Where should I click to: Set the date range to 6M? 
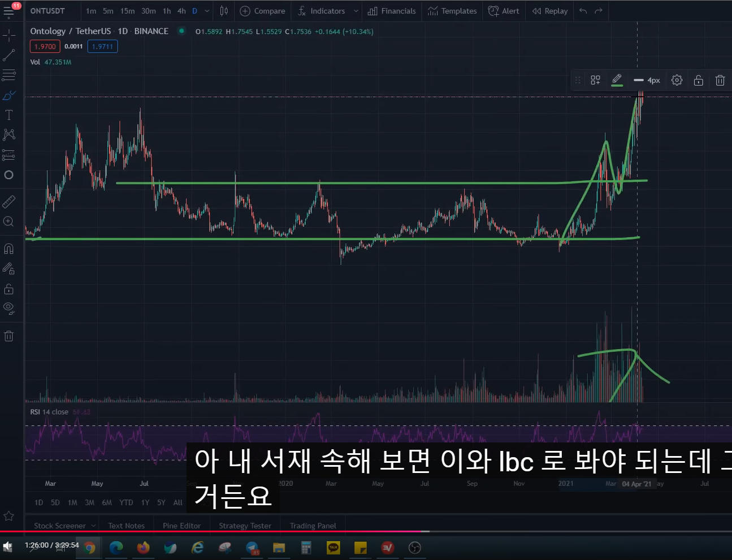(107, 502)
